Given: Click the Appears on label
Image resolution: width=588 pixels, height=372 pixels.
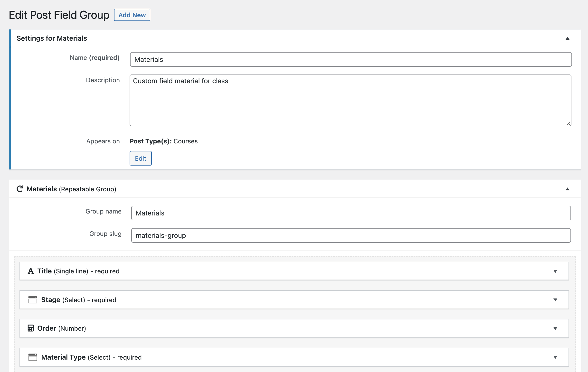Looking at the screenshot, I should (103, 141).
